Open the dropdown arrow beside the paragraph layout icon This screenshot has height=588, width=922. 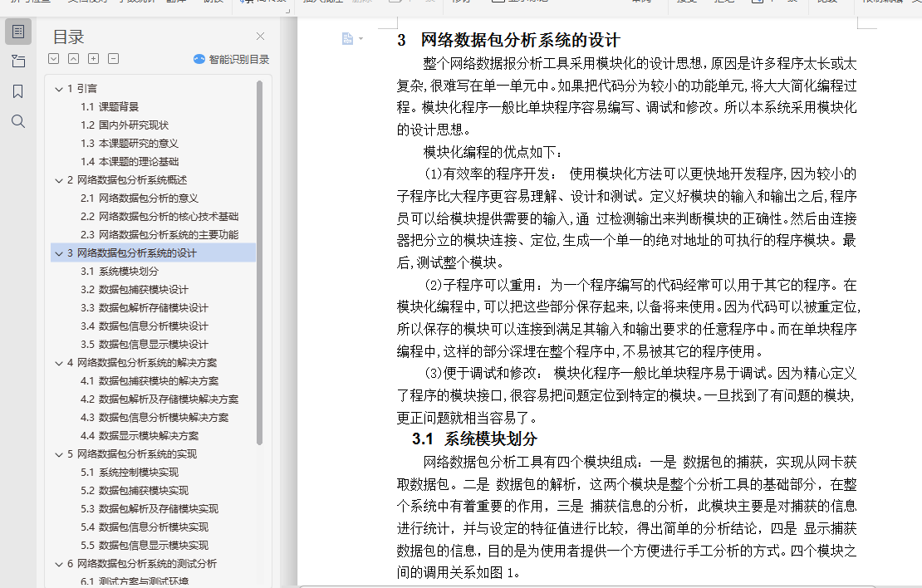tap(361, 39)
